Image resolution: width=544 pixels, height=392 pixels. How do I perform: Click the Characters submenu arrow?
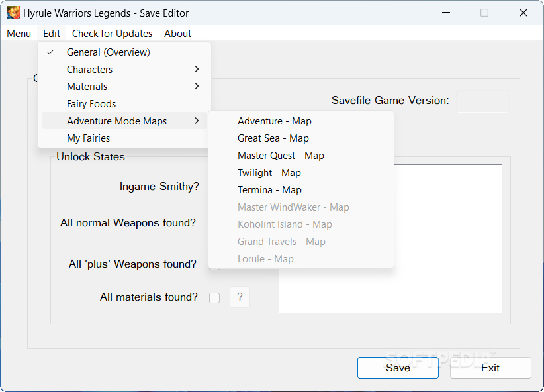197,69
